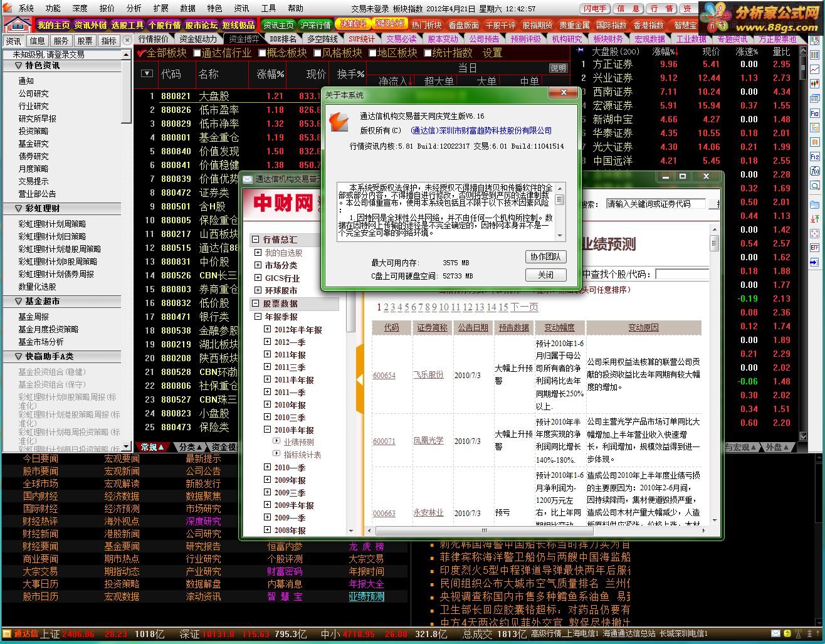The height and width of the screenshot is (644, 825).
Task: Expand the GICS行业 tree node
Action: click(x=258, y=278)
